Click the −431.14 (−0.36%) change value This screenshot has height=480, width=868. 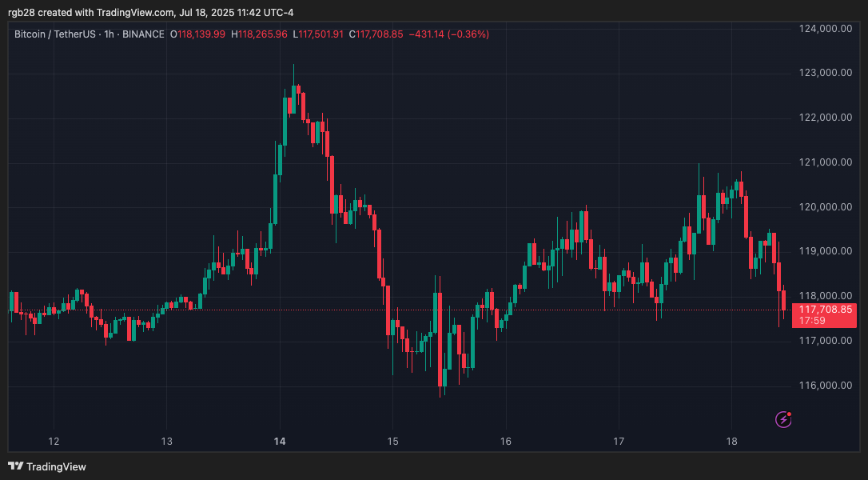pyautogui.click(x=448, y=34)
